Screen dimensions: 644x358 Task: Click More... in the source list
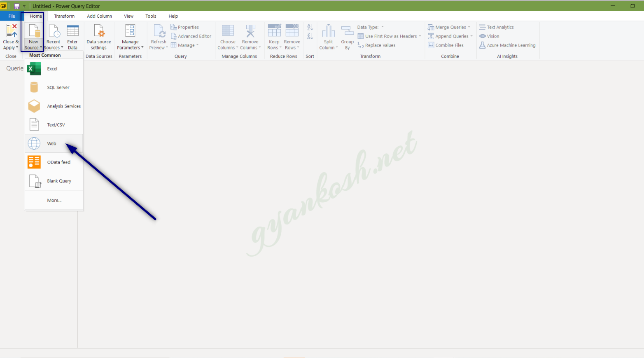(54, 200)
